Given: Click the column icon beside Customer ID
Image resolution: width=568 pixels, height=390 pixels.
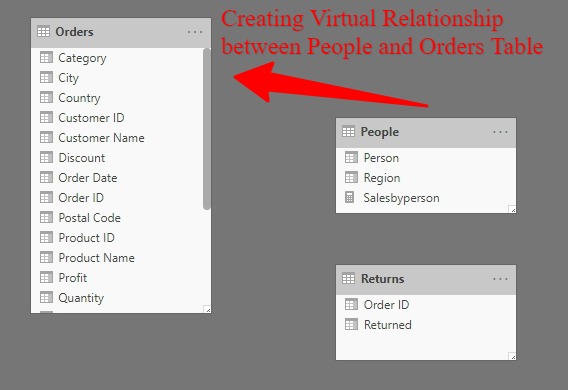Looking at the screenshot, I should [x=46, y=118].
